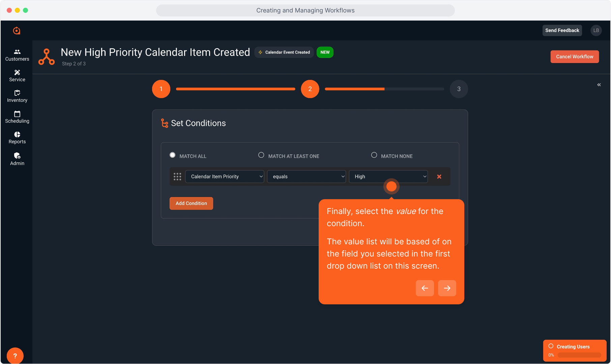Open the Calendar Item Priority field dropdown

(x=225, y=177)
